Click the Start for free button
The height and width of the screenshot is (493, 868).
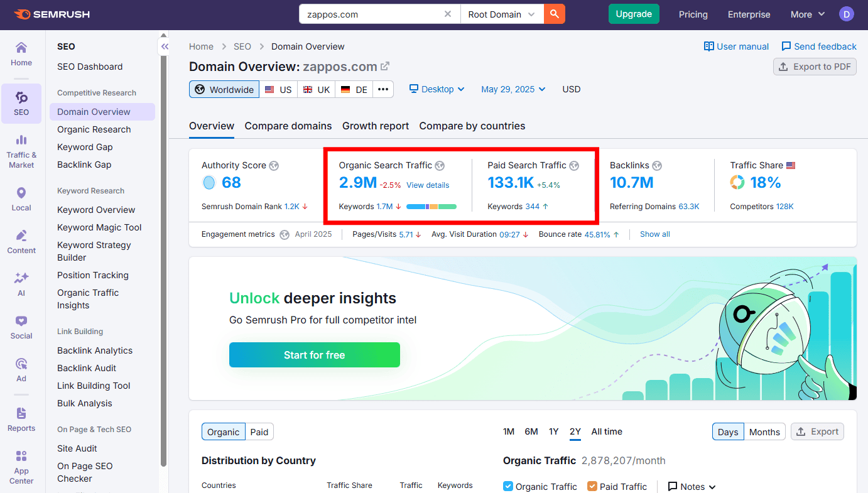tap(314, 354)
